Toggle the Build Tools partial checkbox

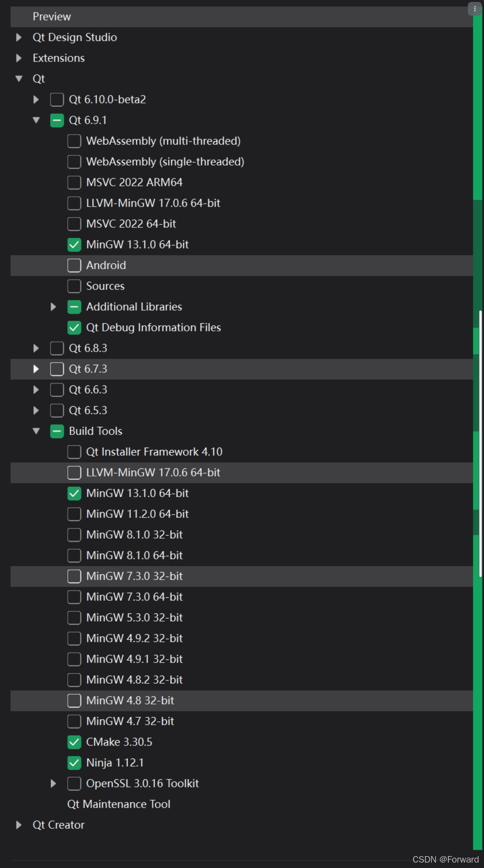[x=57, y=431]
